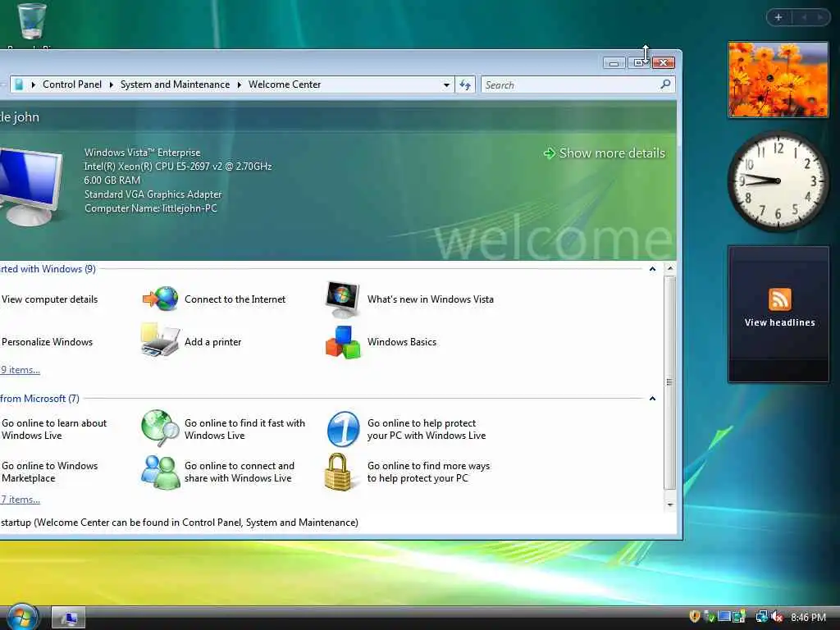Click scrollbar up arrow
This screenshot has width=840, height=630.
click(x=669, y=268)
